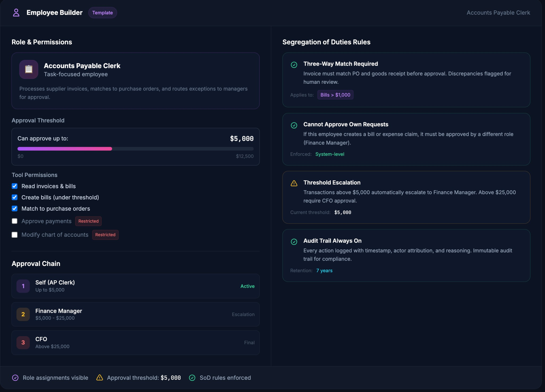Click Accounts Payable Clerk in the top bar

(498, 13)
